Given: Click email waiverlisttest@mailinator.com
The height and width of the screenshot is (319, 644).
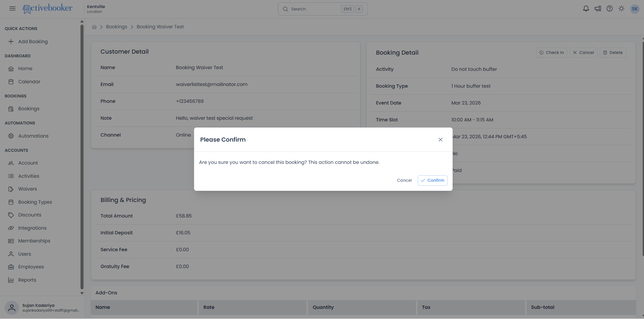Looking at the screenshot, I should pos(212,84).
